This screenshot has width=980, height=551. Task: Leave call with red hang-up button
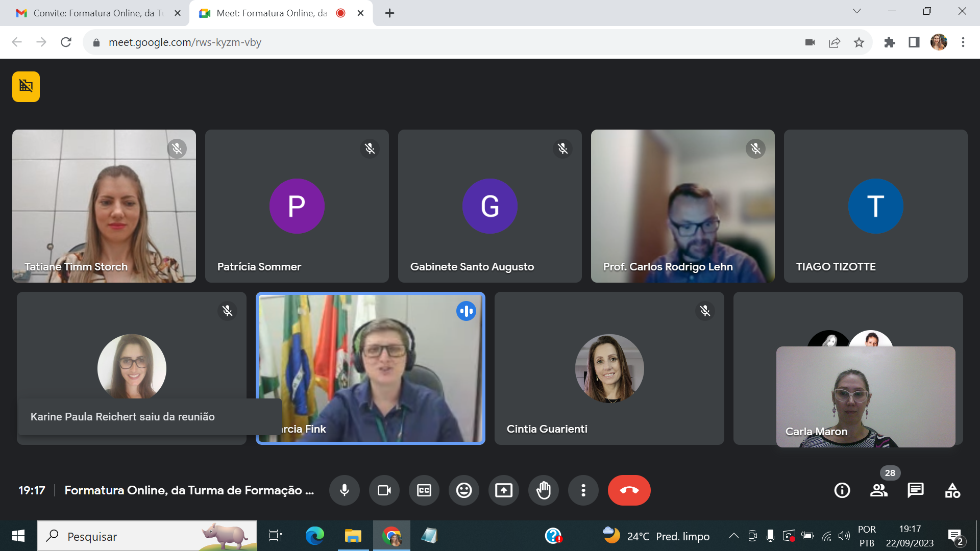click(x=629, y=490)
